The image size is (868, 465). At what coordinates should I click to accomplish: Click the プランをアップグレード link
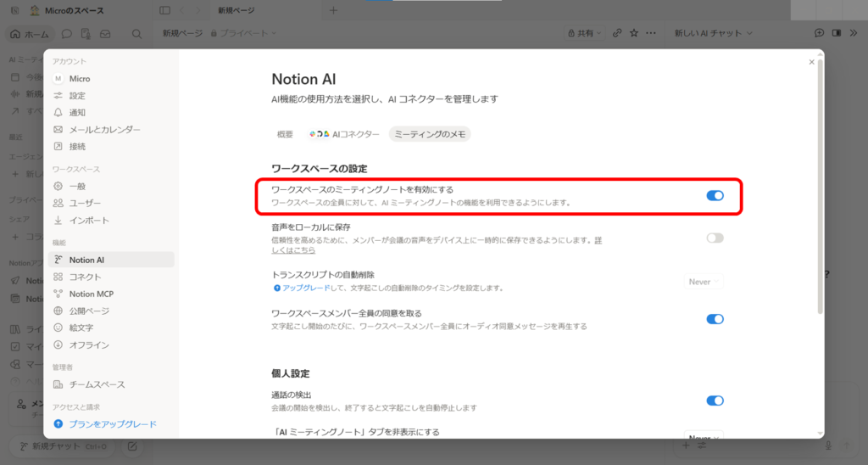click(x=113, y=424)
